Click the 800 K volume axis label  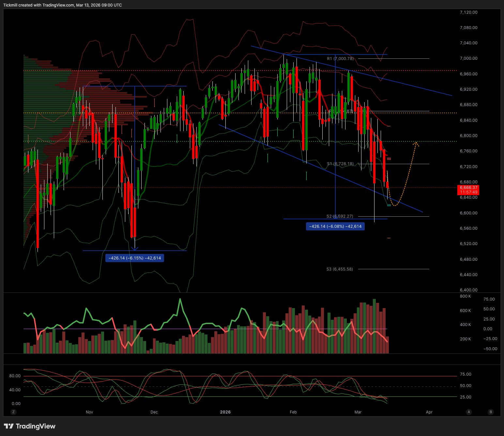[465, 296]
